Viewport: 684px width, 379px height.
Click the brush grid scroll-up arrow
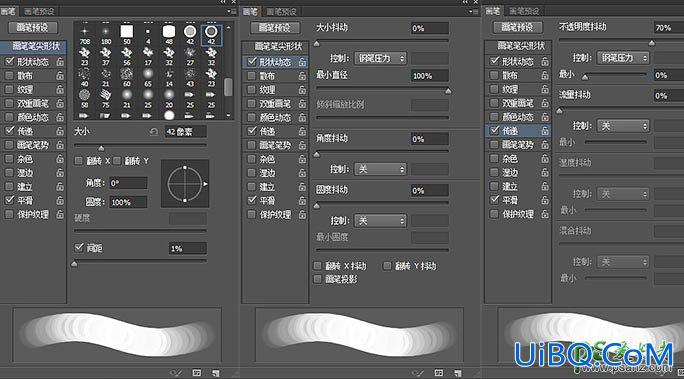tap(229, 27)
